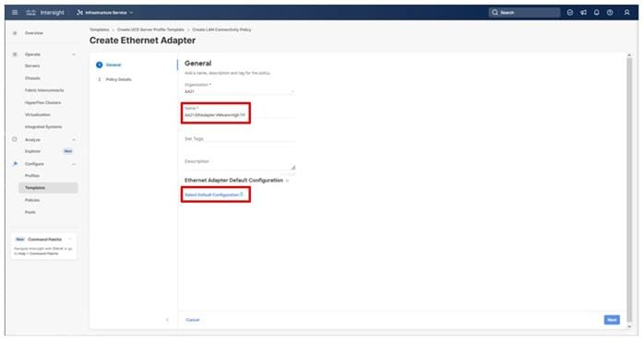Open Pools in the sidebar

pos(30,212)
